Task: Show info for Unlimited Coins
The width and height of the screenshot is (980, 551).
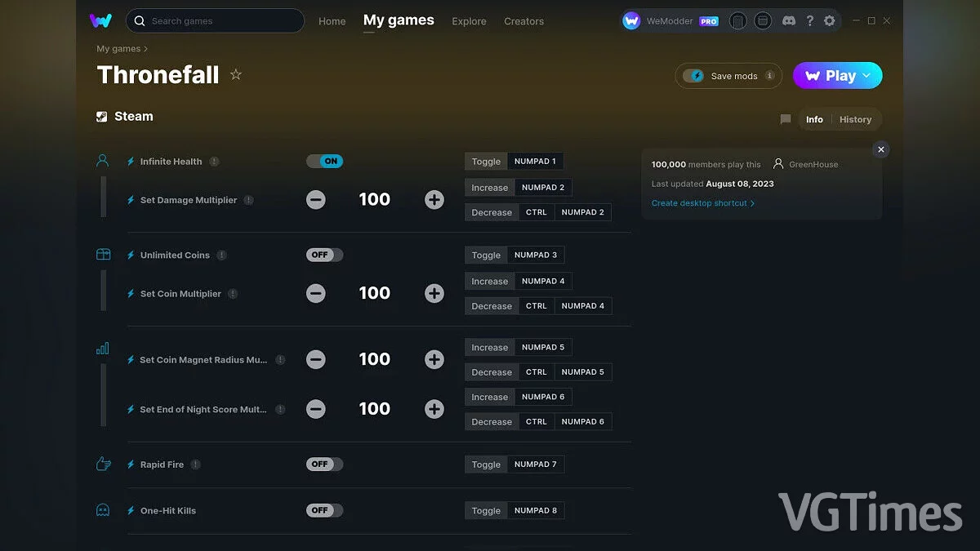Action: pyautogui.click(x=221, y=256)
